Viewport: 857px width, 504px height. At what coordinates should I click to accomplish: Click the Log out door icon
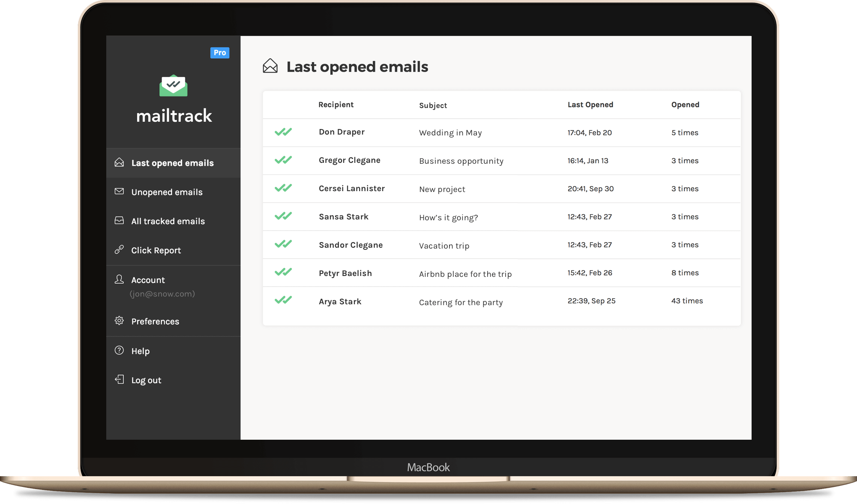119,379
